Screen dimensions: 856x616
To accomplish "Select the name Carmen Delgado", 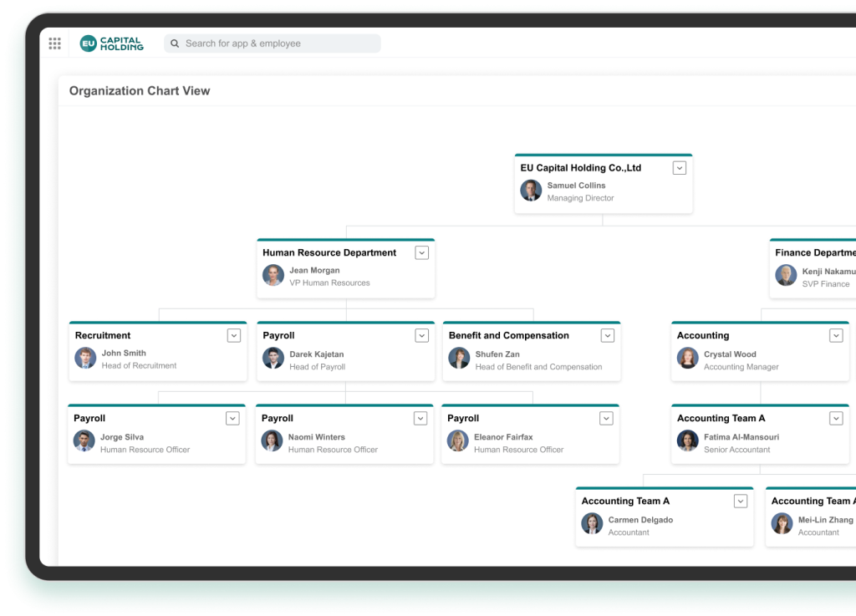I will (640, 520).
